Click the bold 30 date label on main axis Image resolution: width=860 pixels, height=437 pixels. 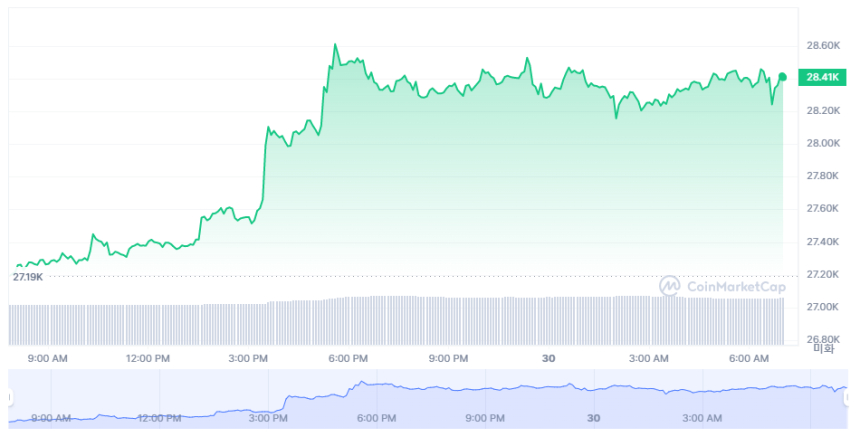tap(548, 358)
